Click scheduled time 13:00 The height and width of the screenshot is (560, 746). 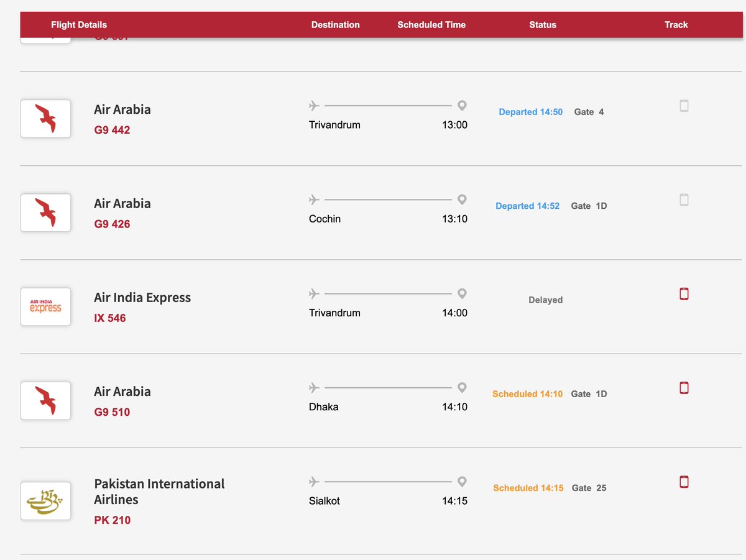point(454,125)
